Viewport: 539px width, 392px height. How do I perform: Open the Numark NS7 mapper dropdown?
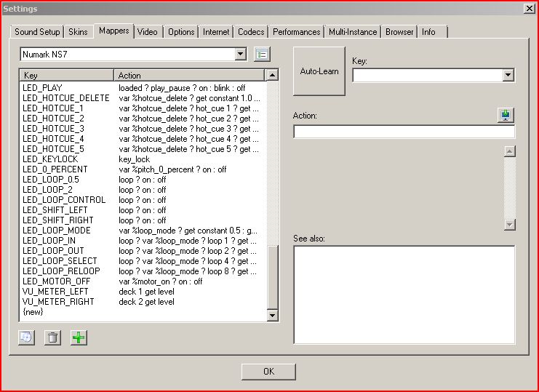(x=241, y=55)
